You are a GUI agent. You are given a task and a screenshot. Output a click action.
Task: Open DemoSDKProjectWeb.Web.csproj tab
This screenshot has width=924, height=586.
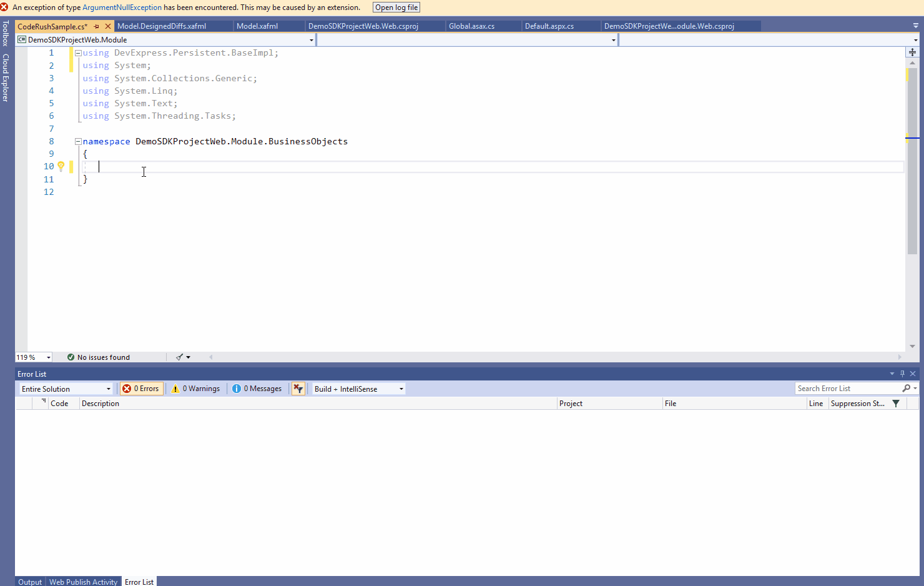363,26
